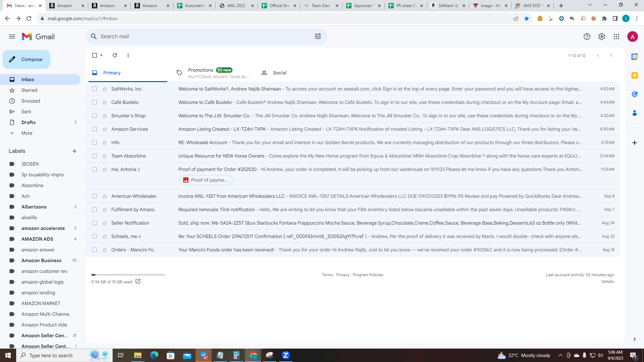The width and height of the screenshot is (644, 362).
Task: Tick the American Wholesaler email checkbox
Action: (x=95, y=196)
